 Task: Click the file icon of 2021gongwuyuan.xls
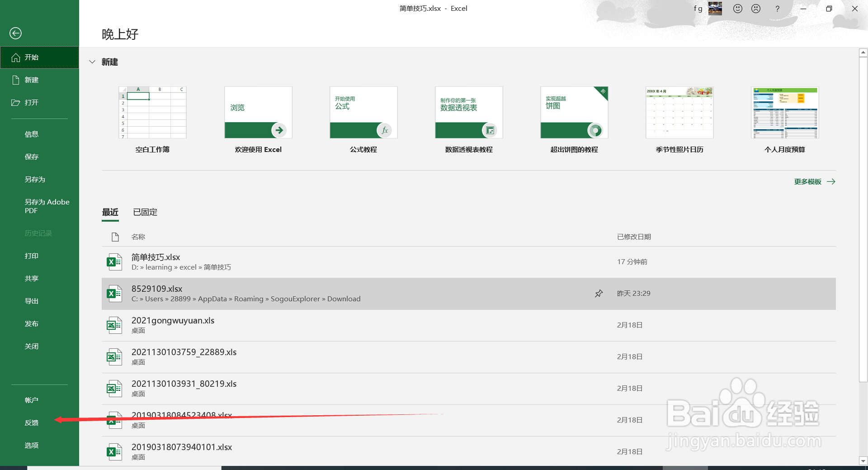[114, 325]
